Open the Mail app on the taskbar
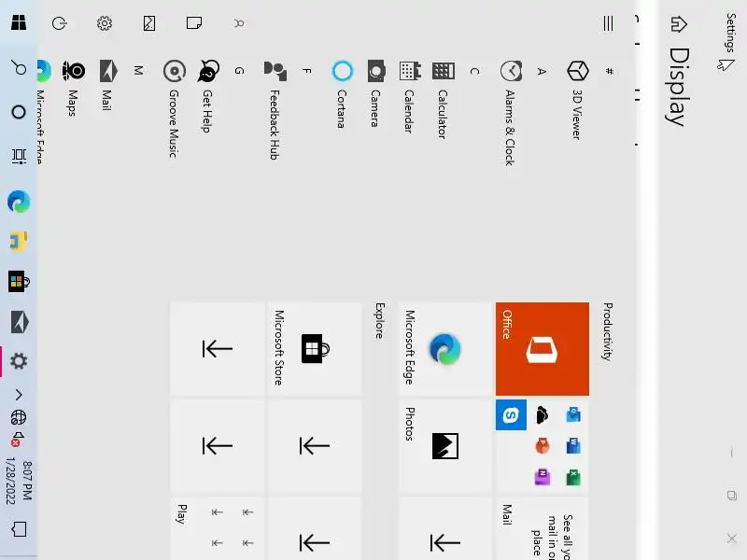This screenshot has width=747, height=560. [x=19, y=322]
